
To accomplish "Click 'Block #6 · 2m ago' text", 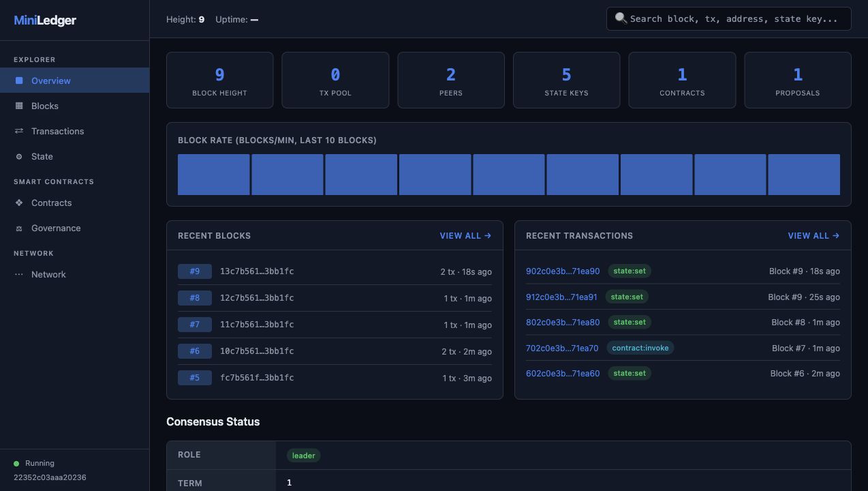I will pyautogui.click(x=805, y=373).
